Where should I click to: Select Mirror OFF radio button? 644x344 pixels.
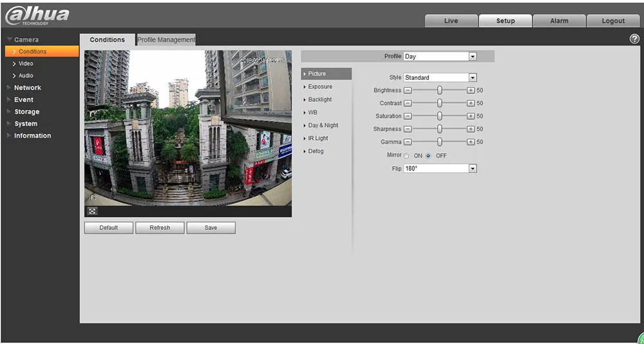pyautogui.click(x=428, y=156)
